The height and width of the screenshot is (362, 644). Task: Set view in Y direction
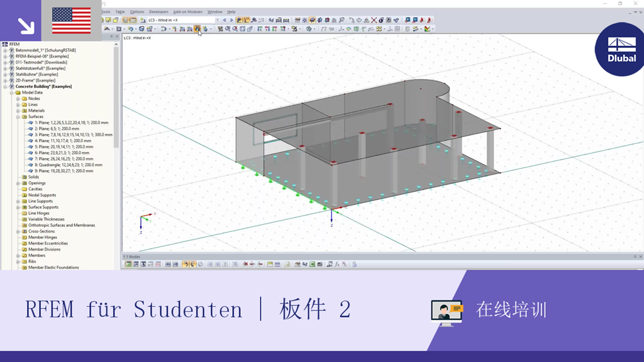tap(267, 29)
